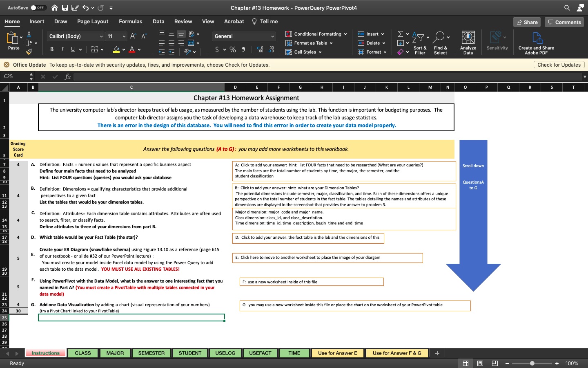Open the Analyze Data tool
Screen dimensions: 588x368
pos(468,41)
